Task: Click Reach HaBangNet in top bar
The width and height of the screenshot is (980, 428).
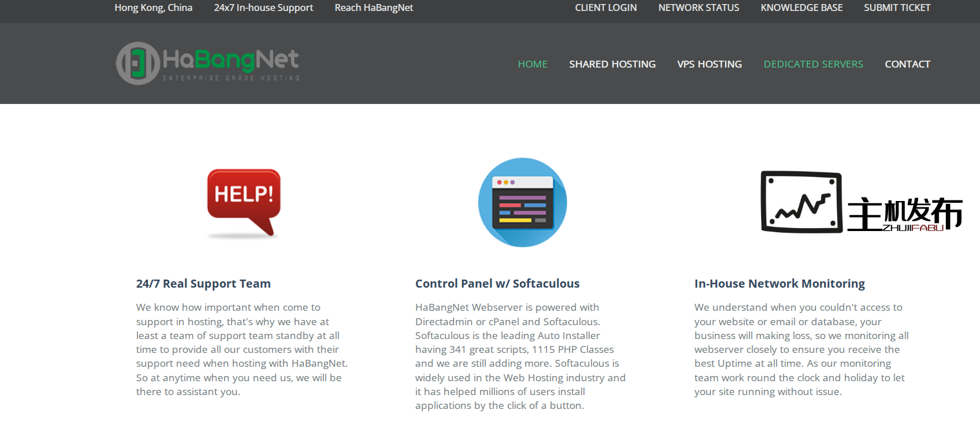Action: 374,8
